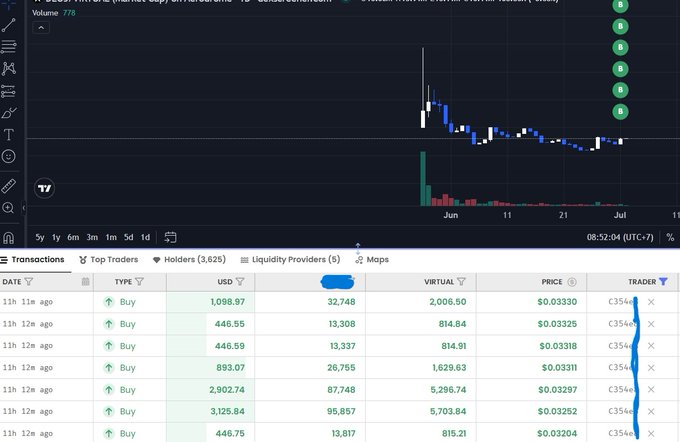Viewport: 680px width, 442px height.
Task: Click the Jun label on time axis
Action: point(451,215)
